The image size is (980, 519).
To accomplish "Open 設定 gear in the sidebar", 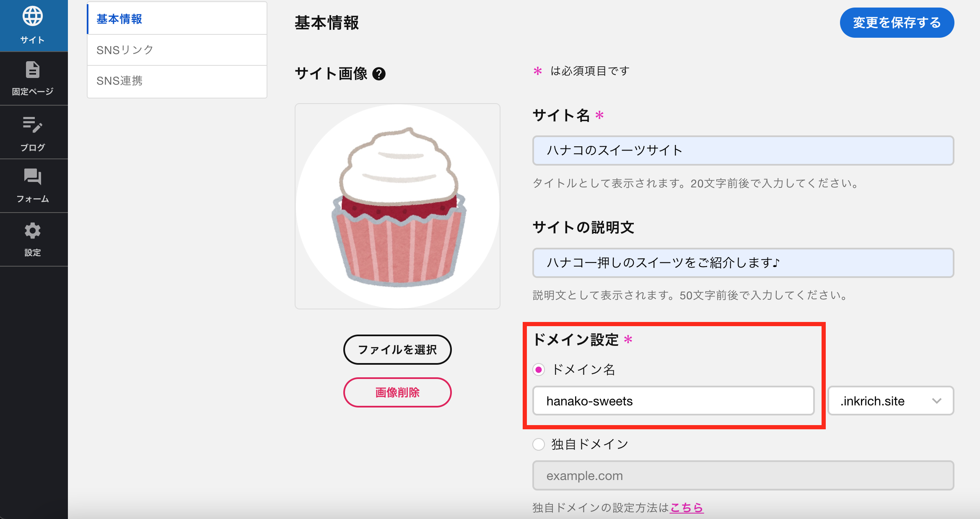I will (33, 240).
